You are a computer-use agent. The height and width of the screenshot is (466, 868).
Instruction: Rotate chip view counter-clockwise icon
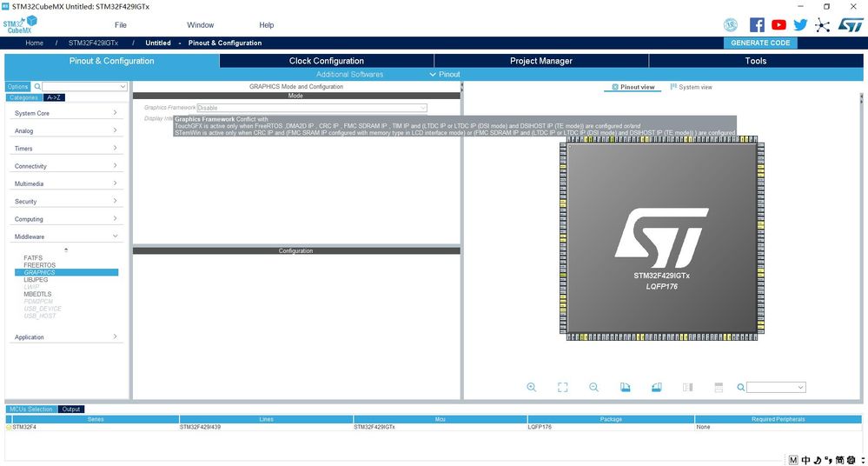point(657,387)
